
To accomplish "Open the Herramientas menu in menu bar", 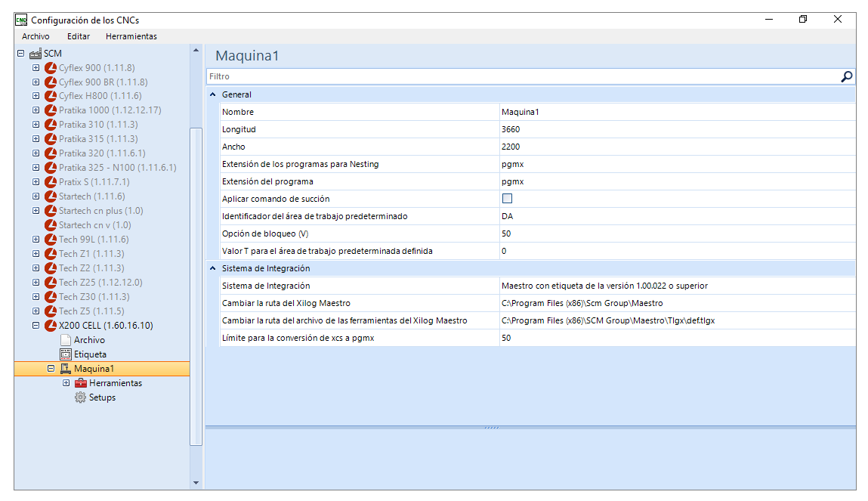I will (131, 36).
